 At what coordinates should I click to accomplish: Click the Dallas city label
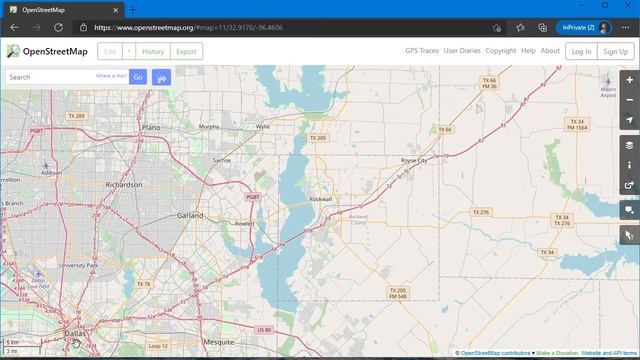click(75, 333)
